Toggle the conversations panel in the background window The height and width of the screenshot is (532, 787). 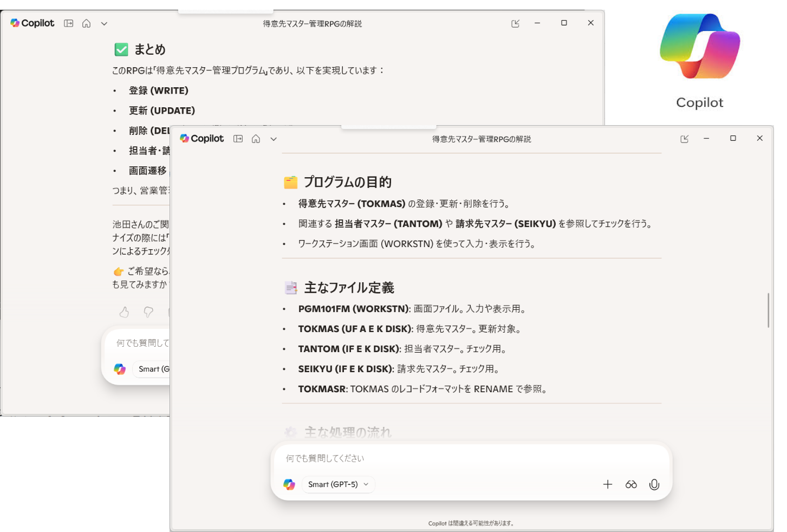69,23
